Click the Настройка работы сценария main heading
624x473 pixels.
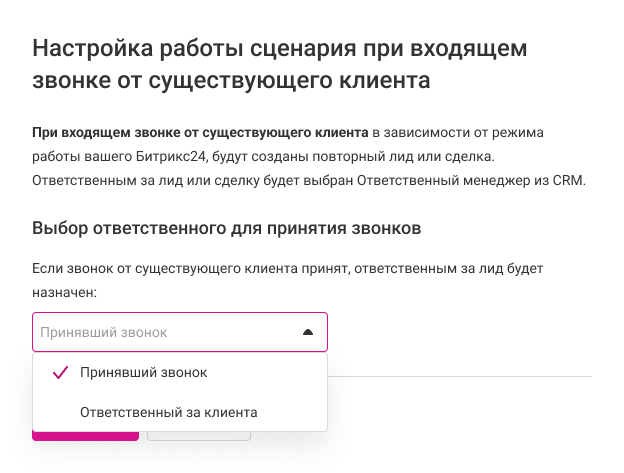[x=279, y=47]
